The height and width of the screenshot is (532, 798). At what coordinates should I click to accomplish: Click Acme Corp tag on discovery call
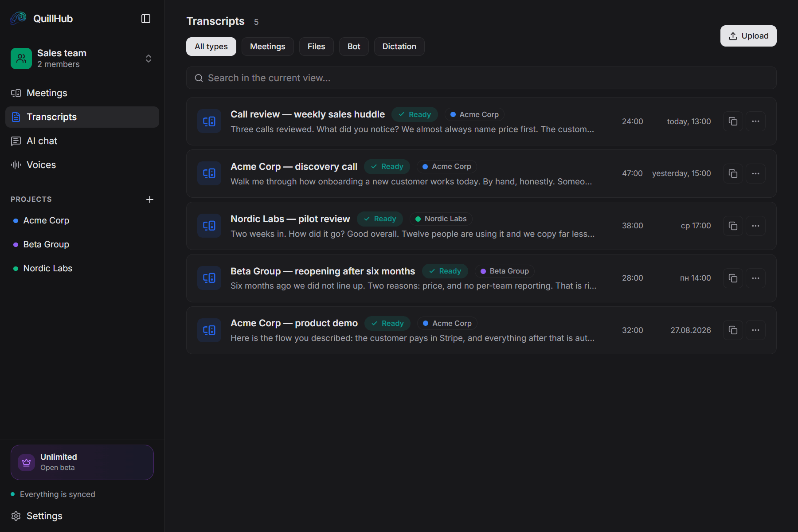coord(447,167)
